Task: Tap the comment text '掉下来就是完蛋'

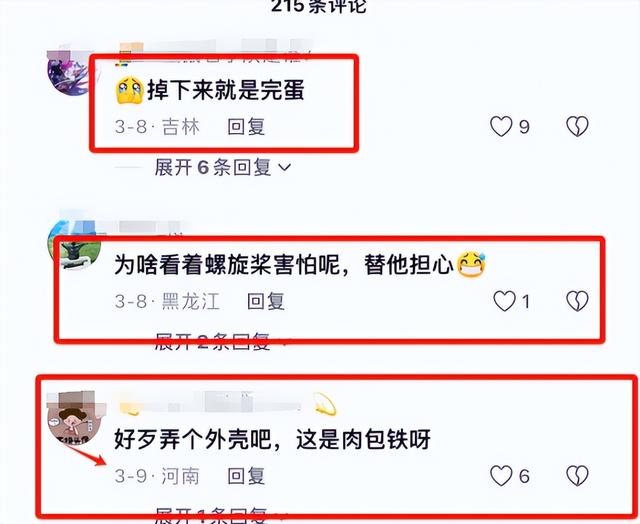Action: tap(226, 90)
